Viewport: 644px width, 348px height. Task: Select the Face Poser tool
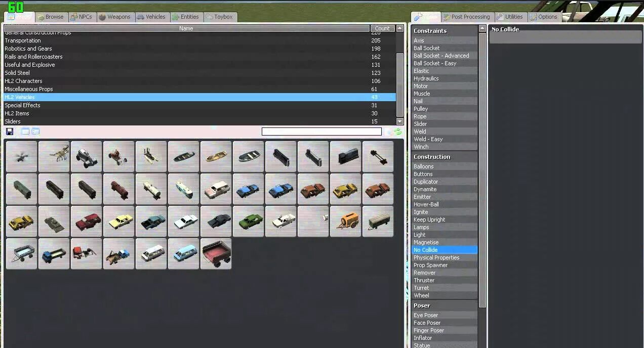(445, 323)
